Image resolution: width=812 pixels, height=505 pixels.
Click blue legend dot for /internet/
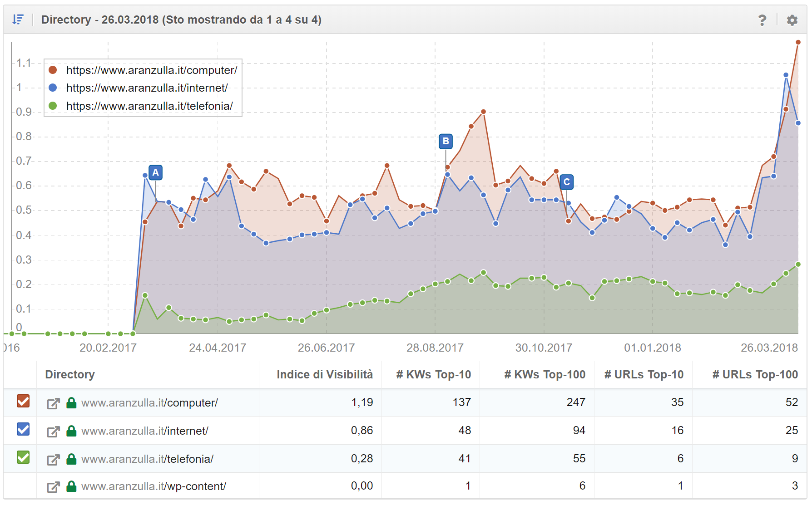coord(53,88)
